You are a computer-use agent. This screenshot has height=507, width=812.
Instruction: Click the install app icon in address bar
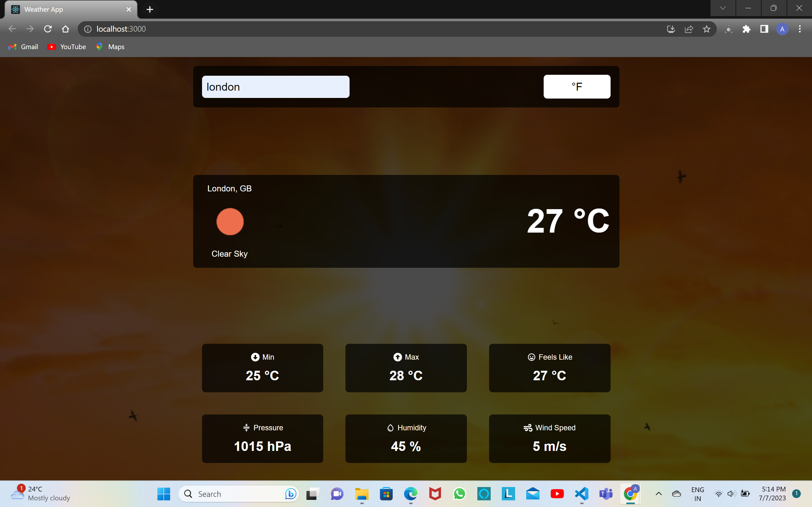[x=670, y=29]
